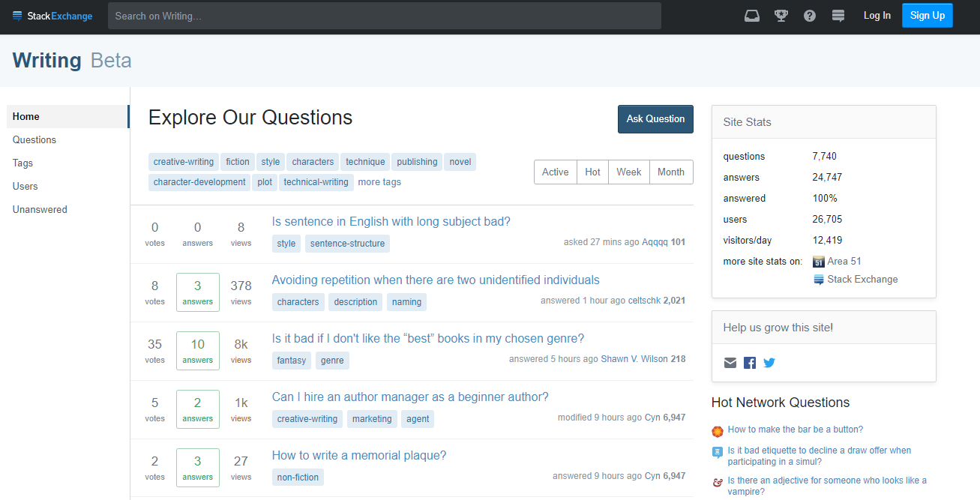Open the help question-mark icon

pos(810,16)
